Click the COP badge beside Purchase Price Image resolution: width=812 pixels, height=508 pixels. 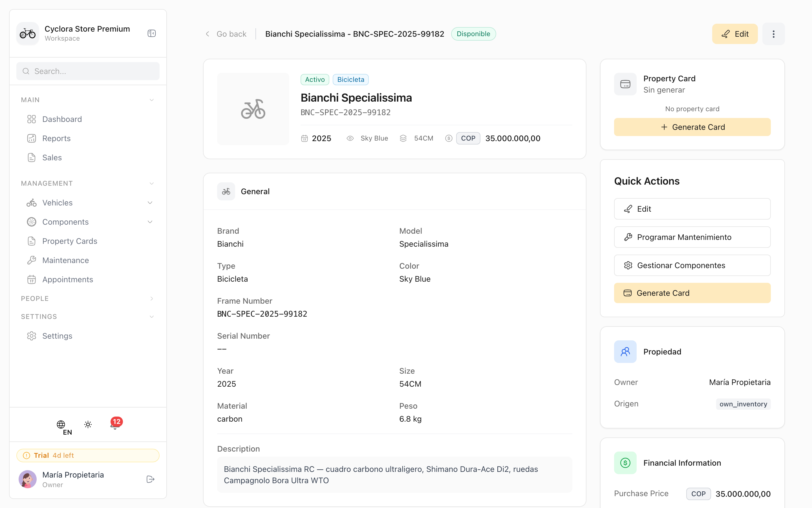[698, 494]
